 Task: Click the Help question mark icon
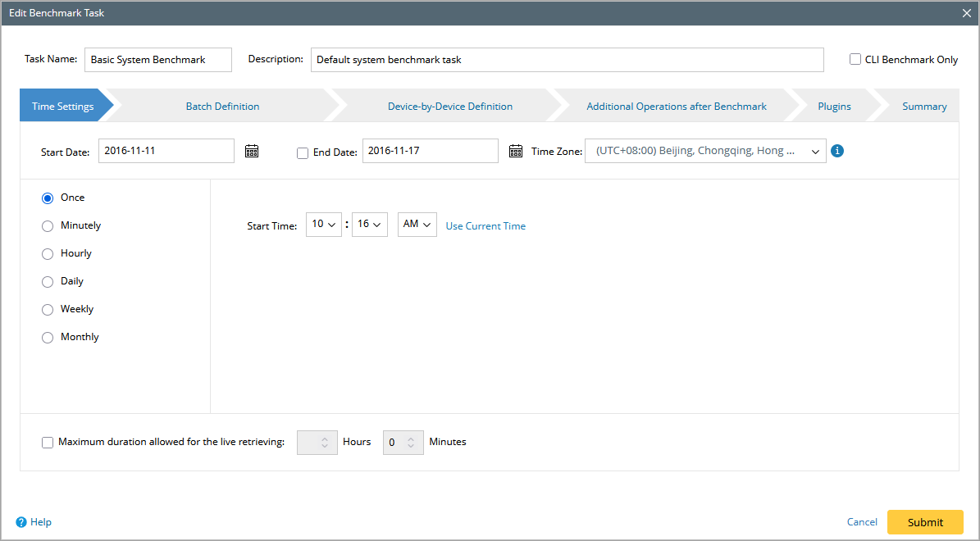(21, 522)
